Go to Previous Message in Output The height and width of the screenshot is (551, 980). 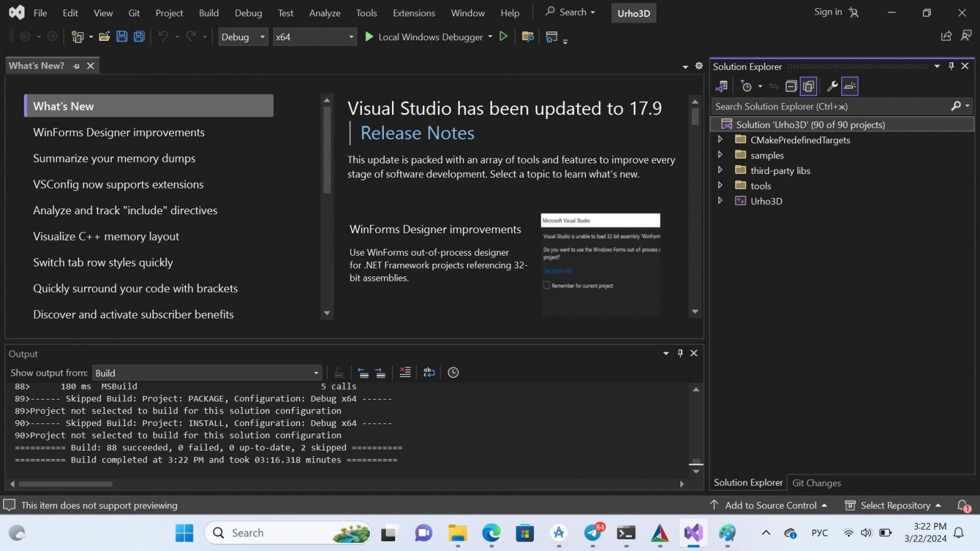[363, 373]
